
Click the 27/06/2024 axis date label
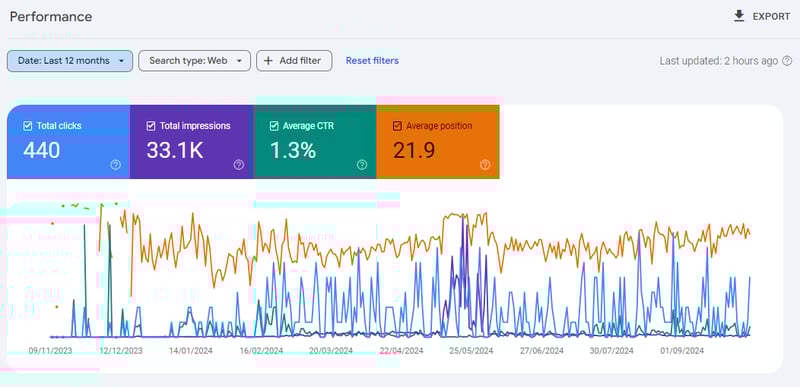(542, 351)
